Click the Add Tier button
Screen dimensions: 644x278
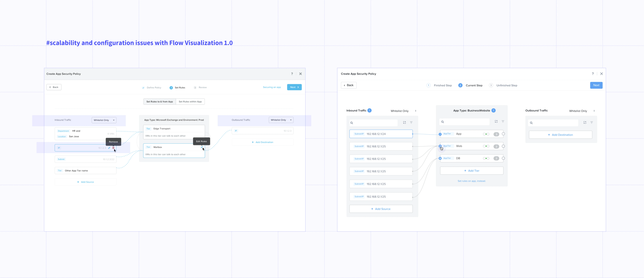pos(471,171)
